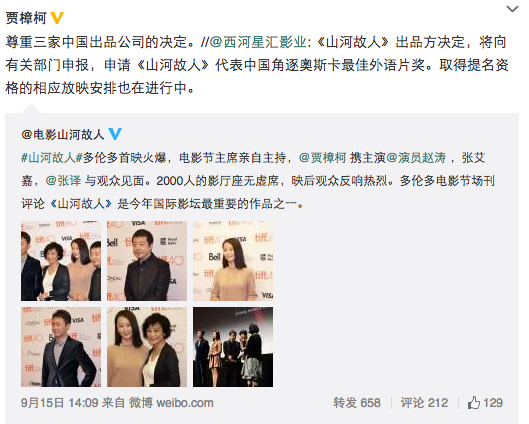The image size is (529, 424).
Task: Open the post options chevron menu
Action: click(x=512, y=9)
